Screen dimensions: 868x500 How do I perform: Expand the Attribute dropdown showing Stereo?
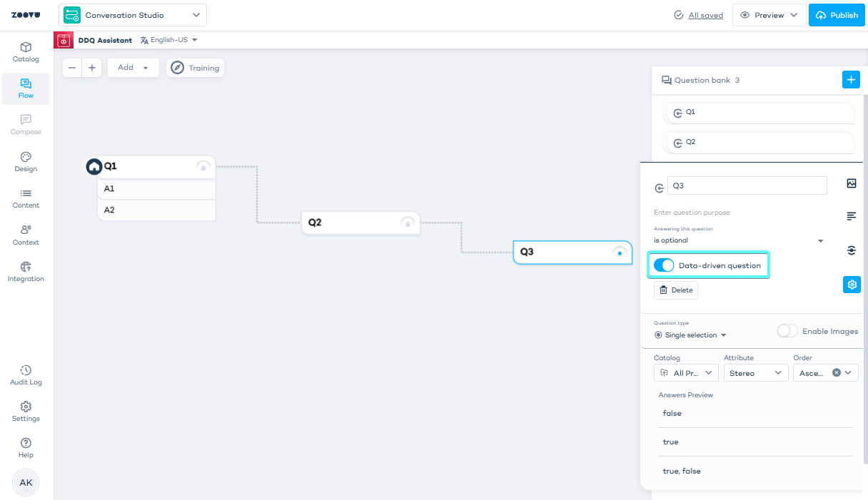(755, 373)
